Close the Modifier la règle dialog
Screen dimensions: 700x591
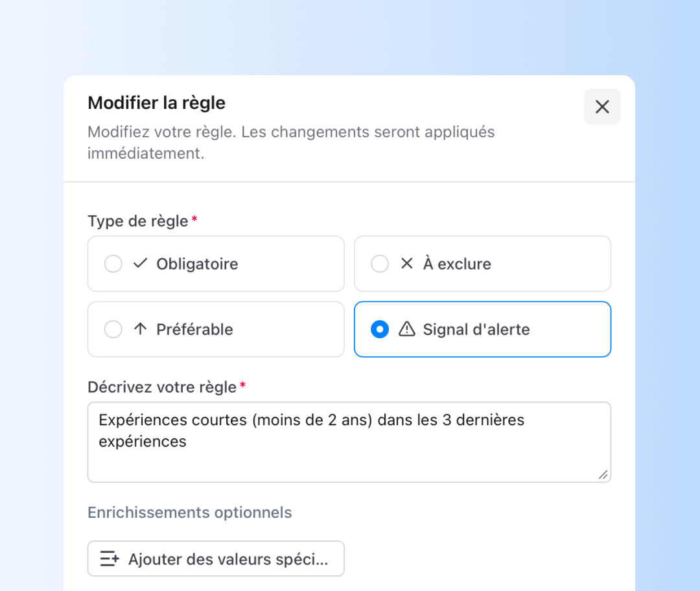coord(602,107)
